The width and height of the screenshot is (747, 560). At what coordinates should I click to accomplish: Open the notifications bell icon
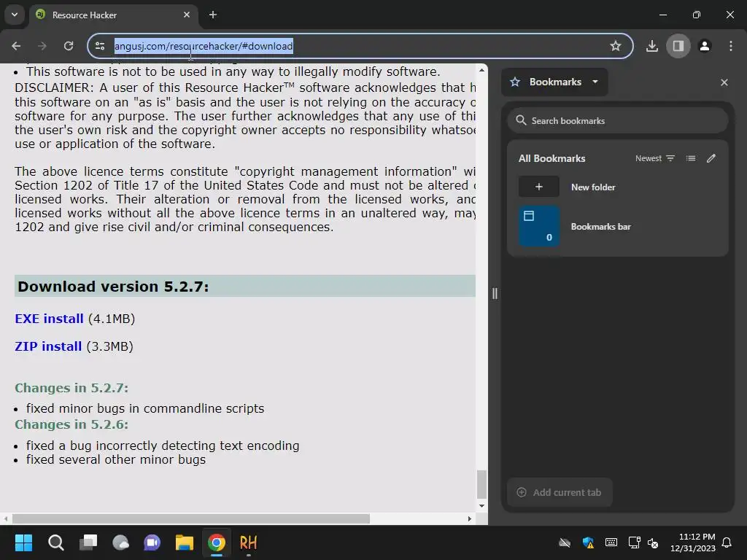pos(727,542)
